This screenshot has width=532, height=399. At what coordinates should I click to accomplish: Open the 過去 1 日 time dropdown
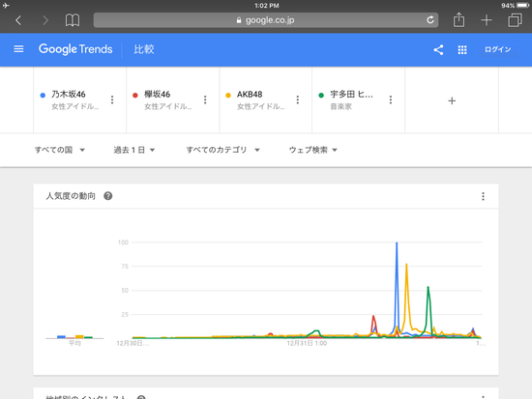[134, 150]
